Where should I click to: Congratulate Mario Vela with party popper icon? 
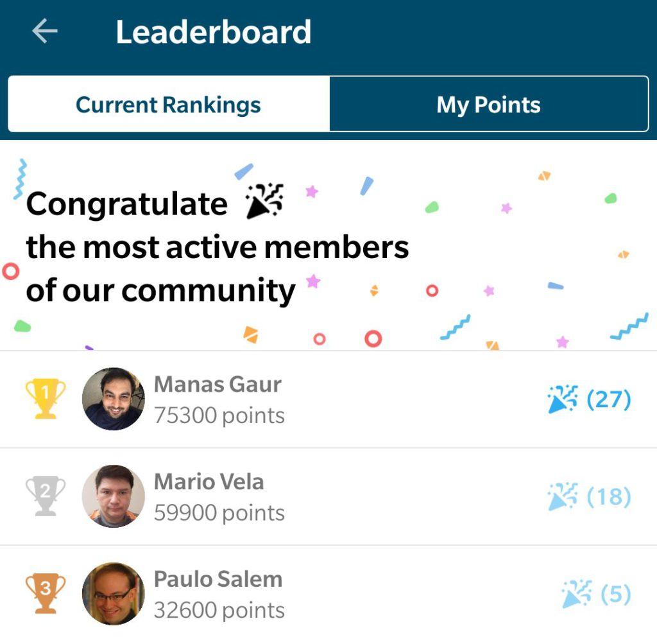pyautogui.click(x=563, y=496)
